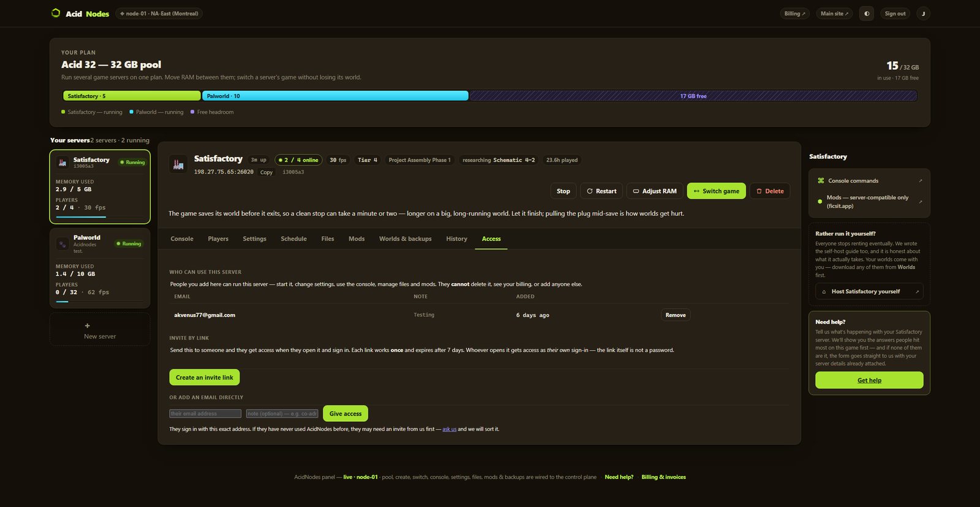Image resolution: width=980 pixels, height=507 pixels.
Task: Click the Give access button
Action: pos(345,414)
